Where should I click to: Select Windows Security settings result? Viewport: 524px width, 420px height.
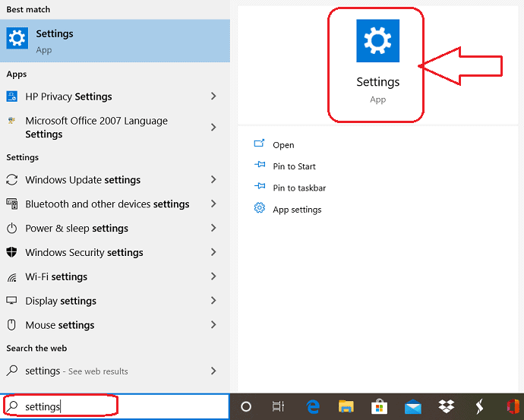[x=115, y=252]
